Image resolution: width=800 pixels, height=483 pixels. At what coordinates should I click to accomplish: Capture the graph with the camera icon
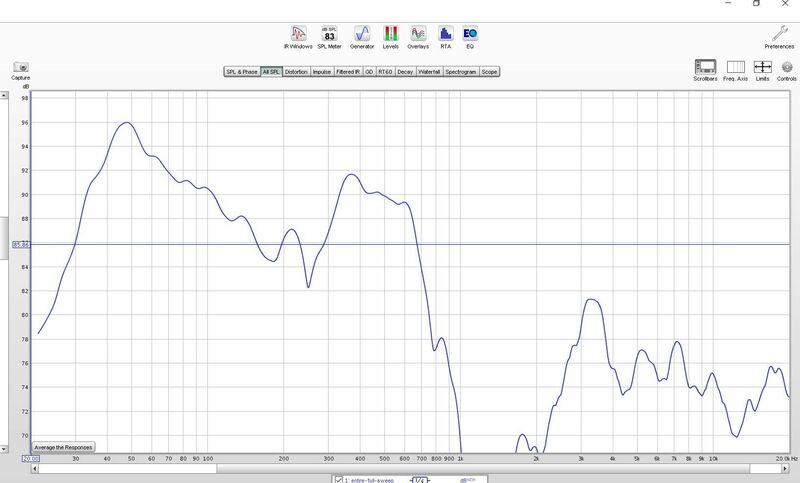(x=21, y=70)
